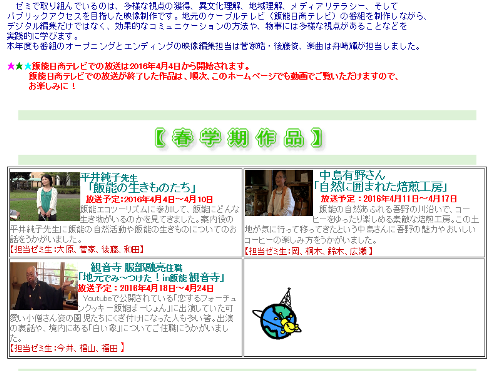Click the blue line starting パブリックアクセスを目指した
This screenshot has height=371, width=500.
[x=217, y=16]
